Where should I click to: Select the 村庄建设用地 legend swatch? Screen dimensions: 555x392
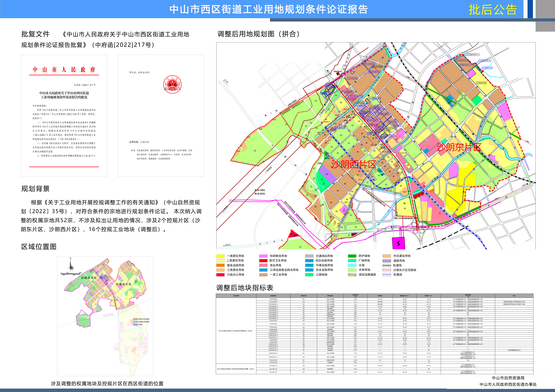(x=387, y=256)
